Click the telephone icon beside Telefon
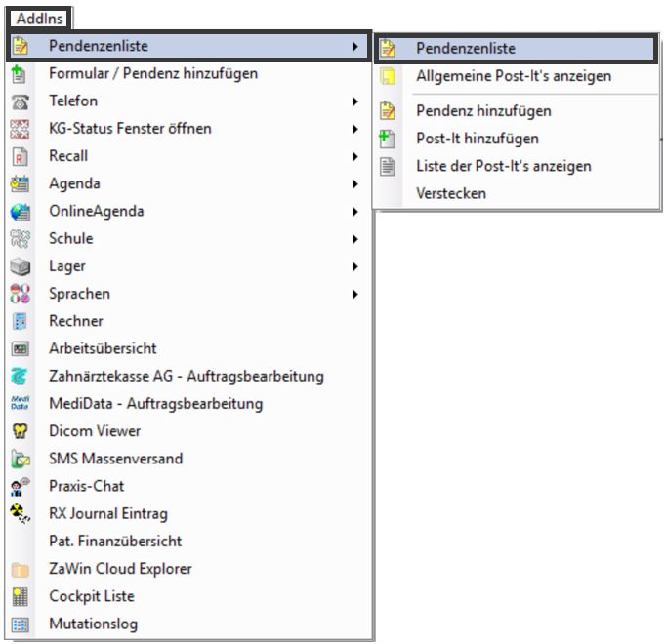Viewport: 665px width, 644px height. [20, 101]
